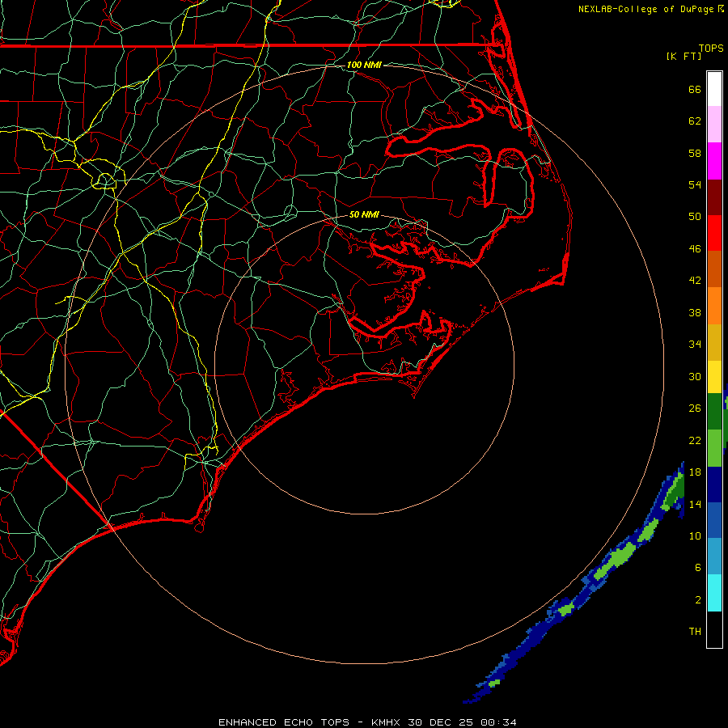Click the light pink 62 kft swatch
This screenshot has height=728, width=728.
(714, 124)
